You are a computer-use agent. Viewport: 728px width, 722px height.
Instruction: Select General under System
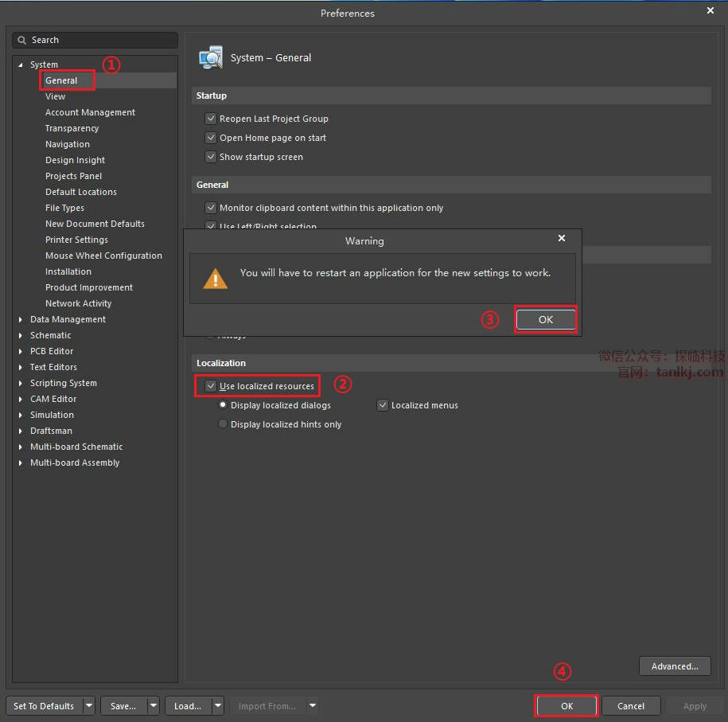tap(61, 80)
